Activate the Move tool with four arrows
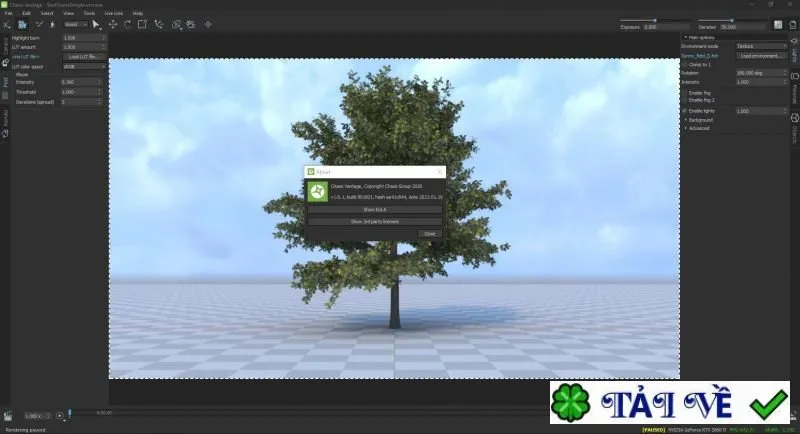Screen dimensions: 800x434 tap(113, 24)
